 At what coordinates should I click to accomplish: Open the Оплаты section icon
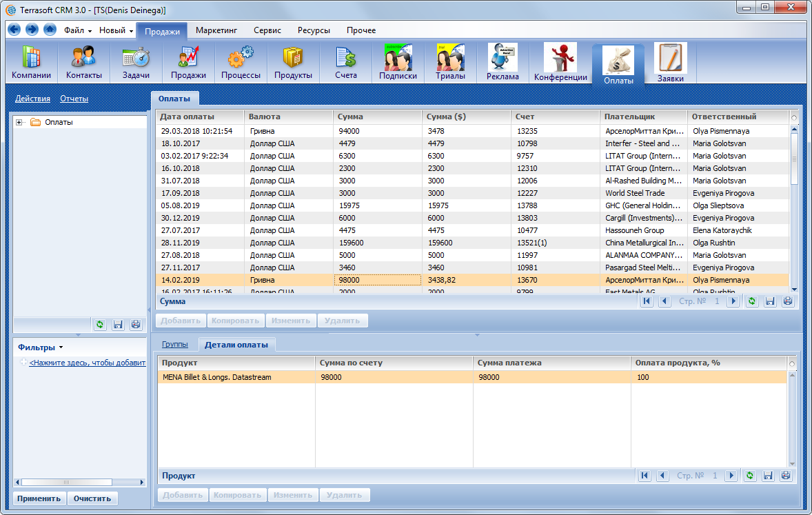pos(618,65)
